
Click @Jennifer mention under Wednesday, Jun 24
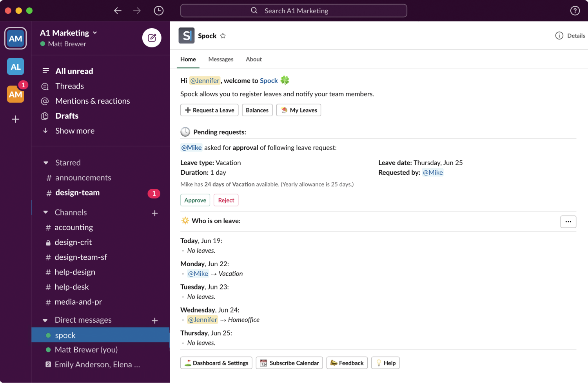202,320
